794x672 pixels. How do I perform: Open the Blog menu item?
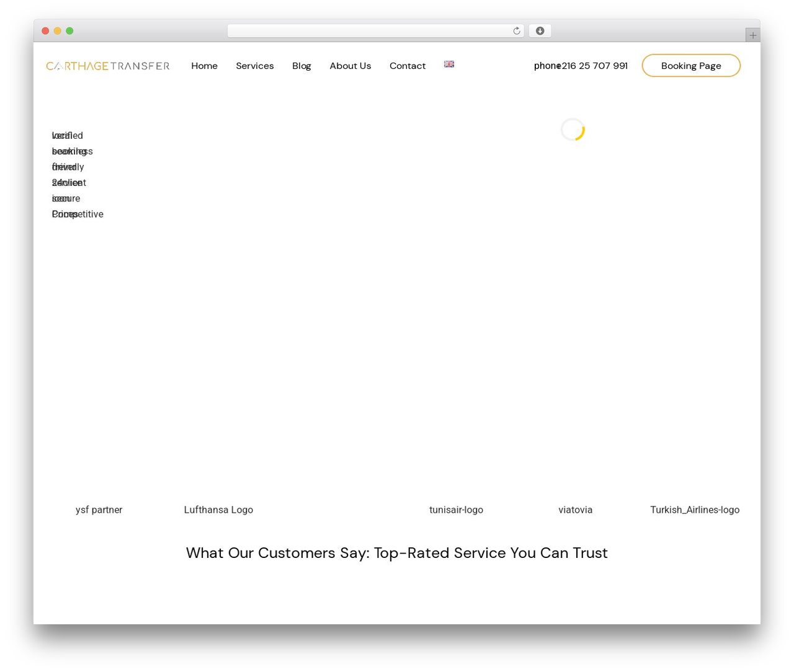click(301, 66)
